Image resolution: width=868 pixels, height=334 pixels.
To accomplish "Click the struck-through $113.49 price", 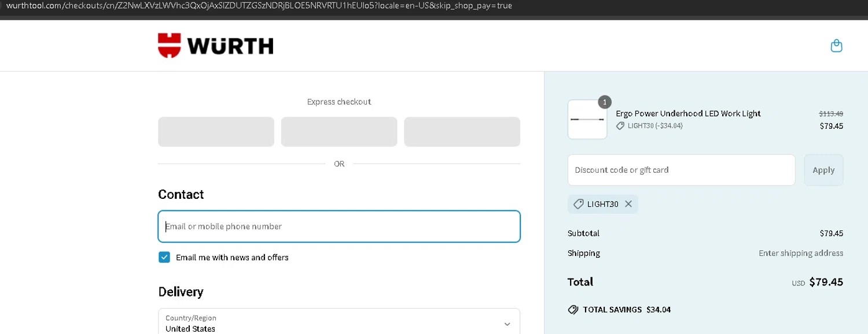I will [831, 114].
